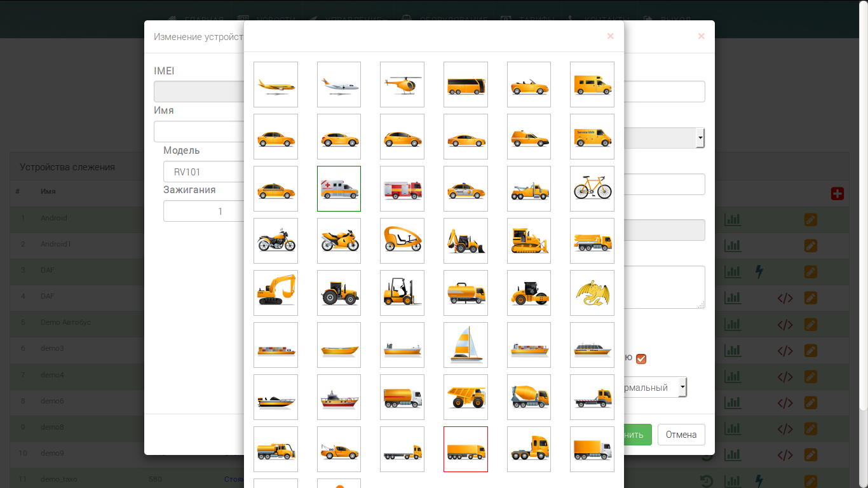Screen dimensions: 868x488
Task: Select the bicycle icon
Action: (592, 189)
